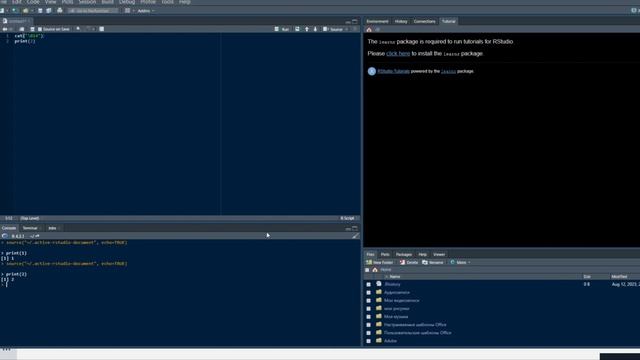Maximize the Console pane
This screenshot has width=640, height=360.
tap(355, 228)
